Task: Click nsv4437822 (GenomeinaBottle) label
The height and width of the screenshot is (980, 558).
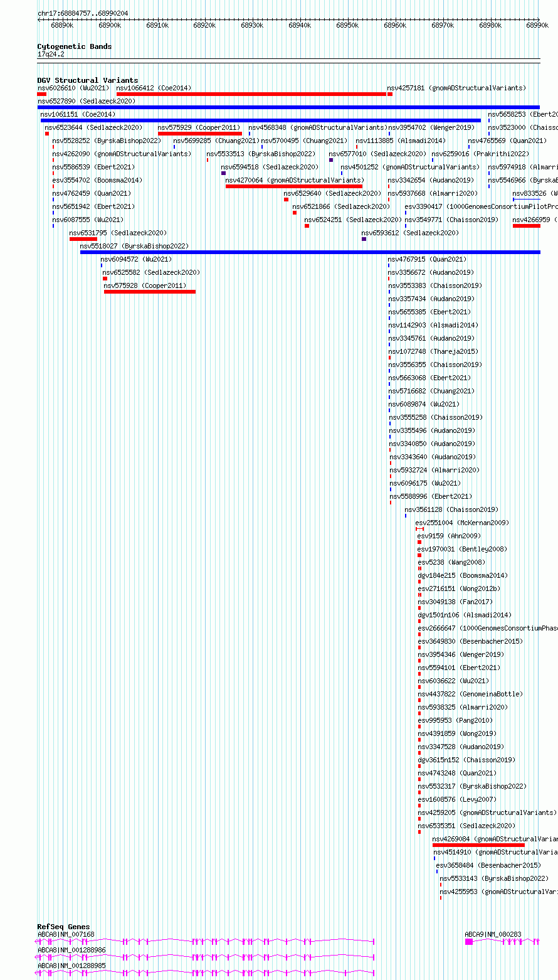Action: (x=470, y=694)
